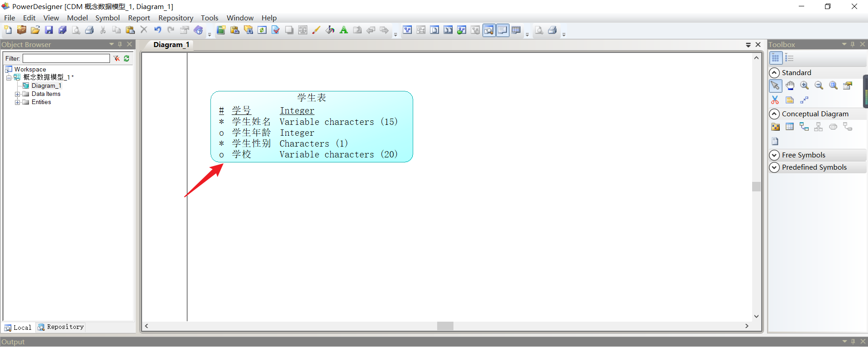Select the Package tool in Conceptual Diagram

pos(775,127)
